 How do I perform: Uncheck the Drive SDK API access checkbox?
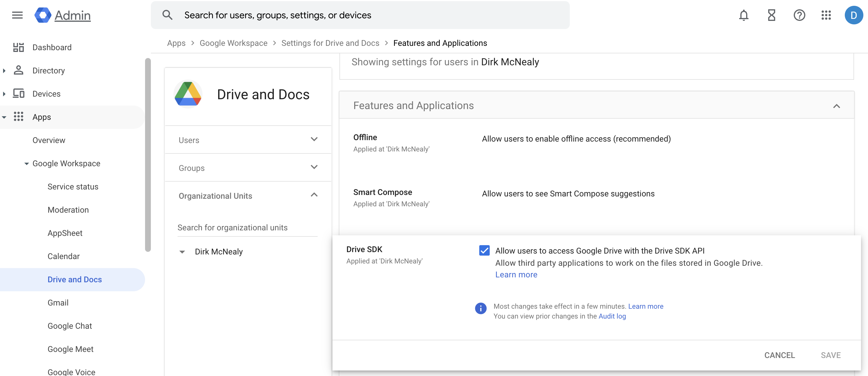point(484,250)
